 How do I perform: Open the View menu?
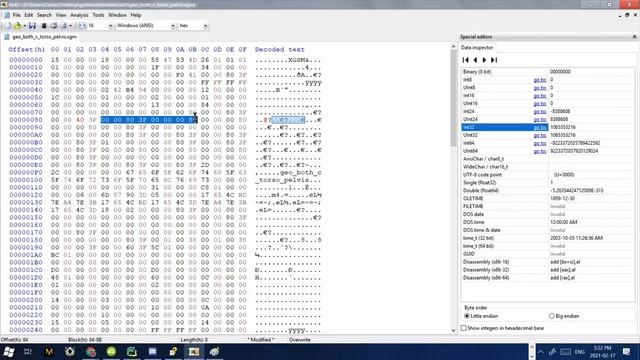(x=61, y=15)
